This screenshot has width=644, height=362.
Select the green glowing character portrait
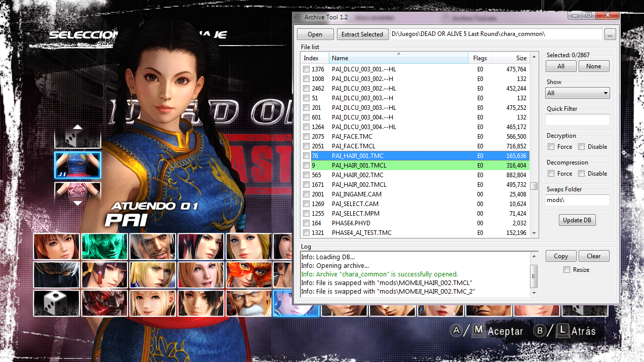105,247
